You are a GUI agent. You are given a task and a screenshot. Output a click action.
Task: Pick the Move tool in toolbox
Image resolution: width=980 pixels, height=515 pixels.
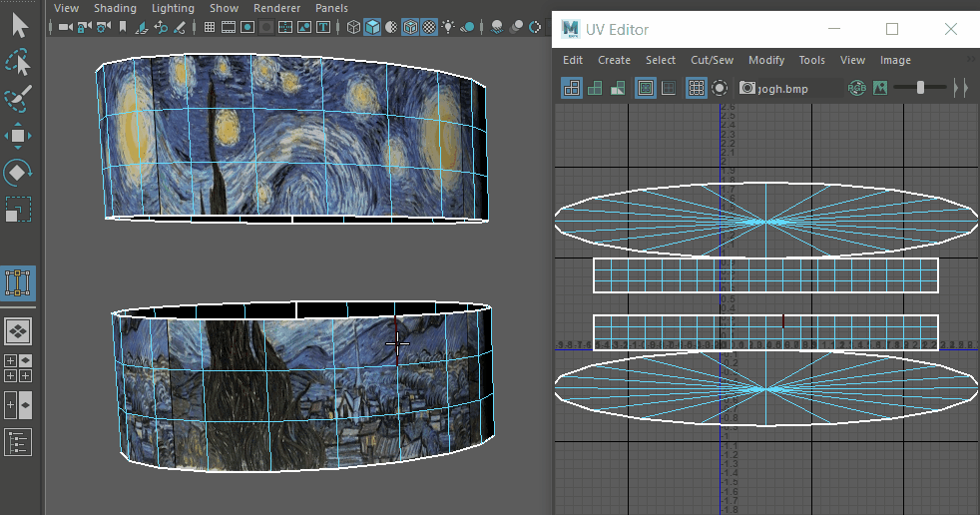19,136
